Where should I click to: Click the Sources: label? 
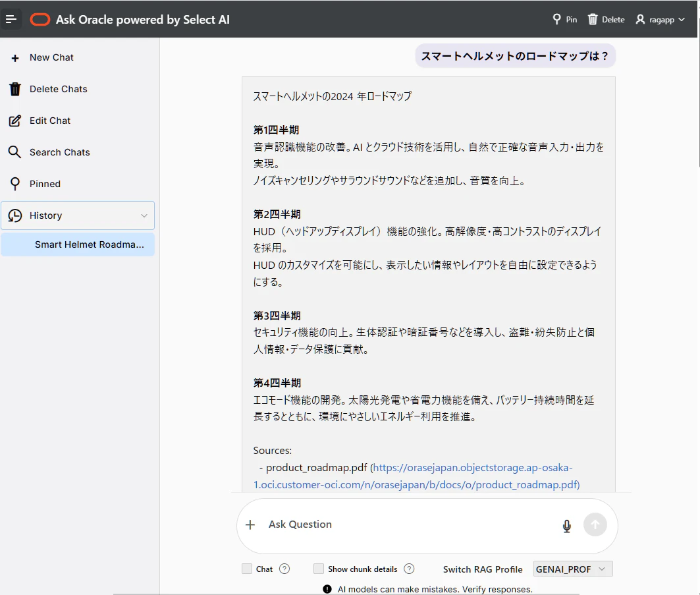pyautogui.click(x=273, y=450)
